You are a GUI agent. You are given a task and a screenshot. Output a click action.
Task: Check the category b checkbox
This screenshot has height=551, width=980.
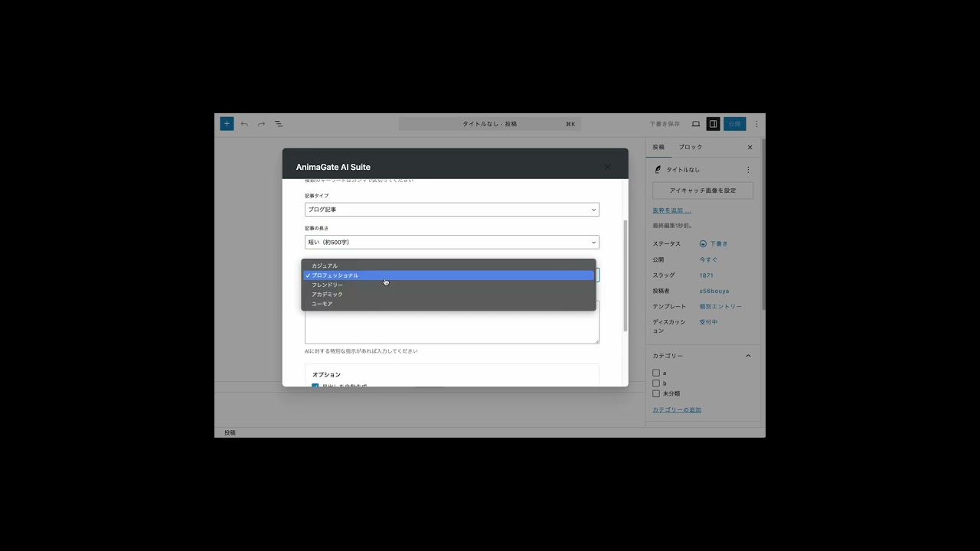pos(656,383)
